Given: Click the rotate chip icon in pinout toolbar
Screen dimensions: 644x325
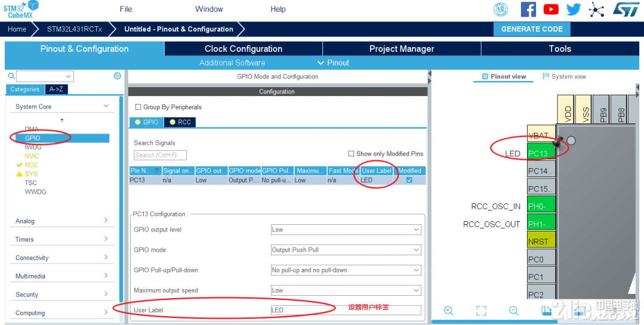Looking at the screenshot, I should coord(546,311).
